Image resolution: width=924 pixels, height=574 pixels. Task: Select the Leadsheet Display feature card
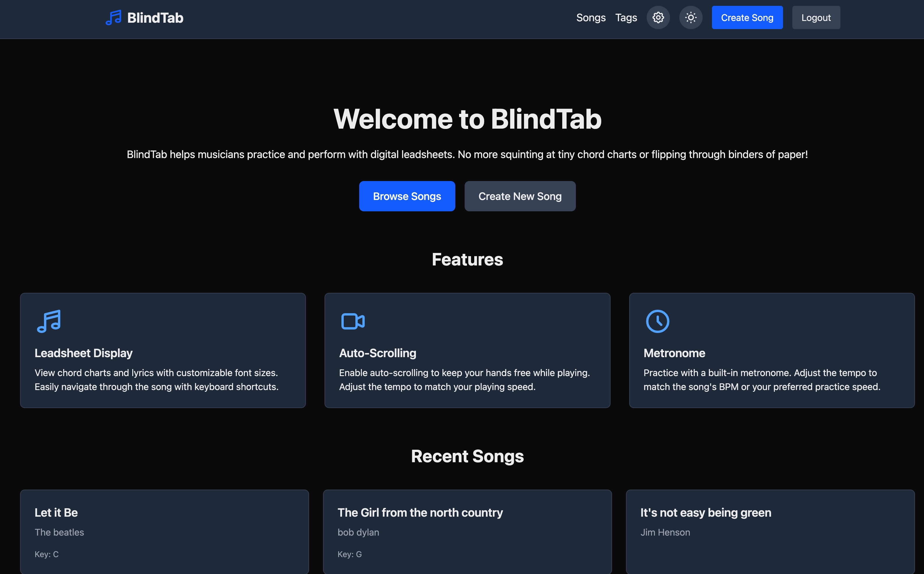(x=163, y=350)
